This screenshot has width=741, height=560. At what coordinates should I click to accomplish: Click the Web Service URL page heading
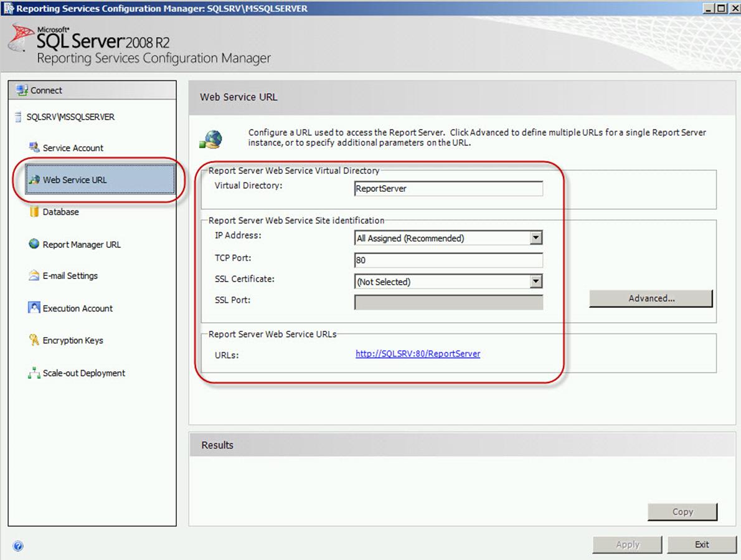(238, 97)
